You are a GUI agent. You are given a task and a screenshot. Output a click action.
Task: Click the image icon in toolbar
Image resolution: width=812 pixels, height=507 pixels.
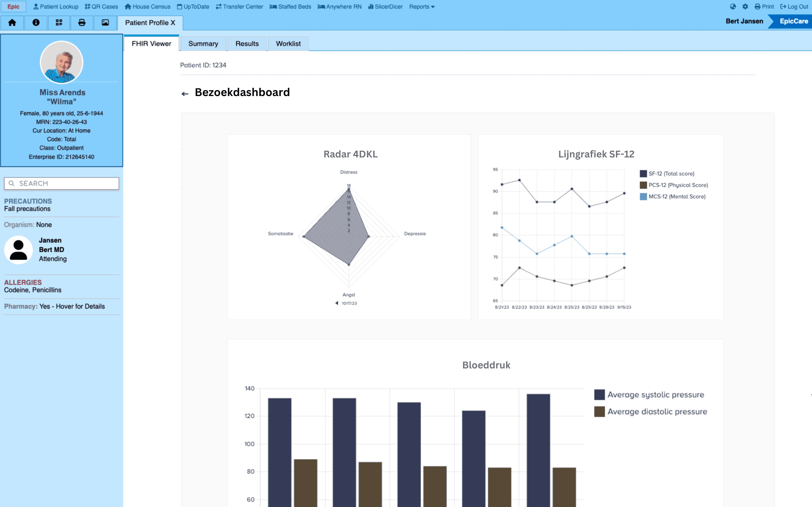coord(105,23)
